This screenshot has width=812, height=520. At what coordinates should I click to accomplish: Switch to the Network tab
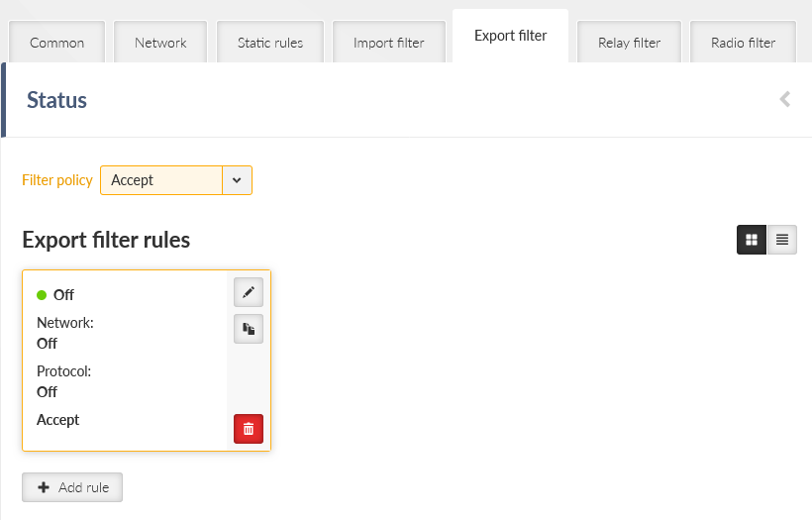160,43
